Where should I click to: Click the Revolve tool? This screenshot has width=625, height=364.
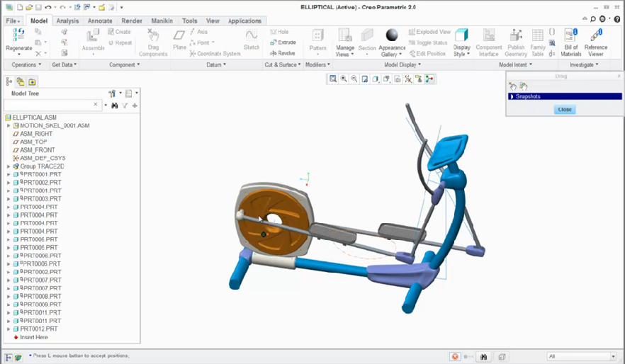click(x=282, y=53)
